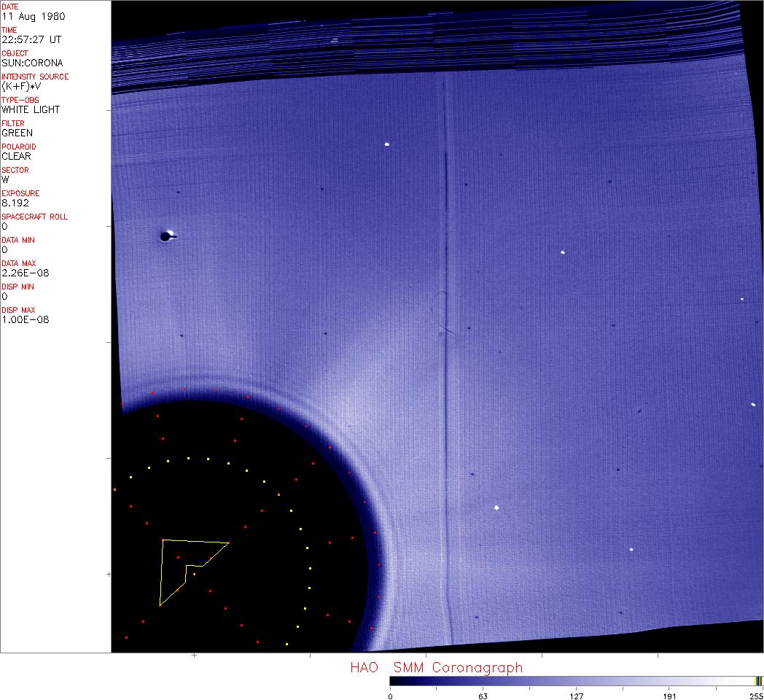Click the color bar label 191

(669, 696)
